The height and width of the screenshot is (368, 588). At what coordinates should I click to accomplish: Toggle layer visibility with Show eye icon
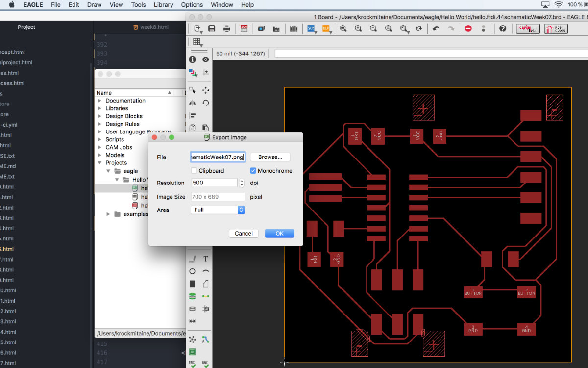click(x=206, y=59)
